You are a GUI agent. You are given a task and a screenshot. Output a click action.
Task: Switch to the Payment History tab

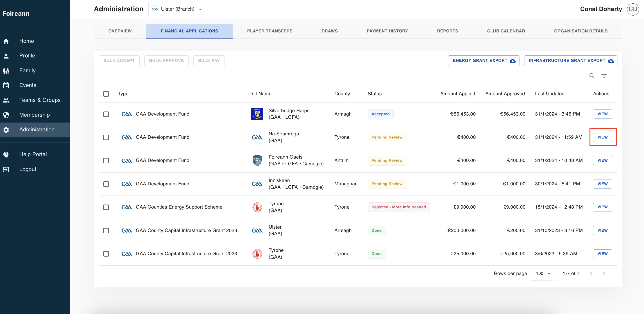click(x=387, y=31)
